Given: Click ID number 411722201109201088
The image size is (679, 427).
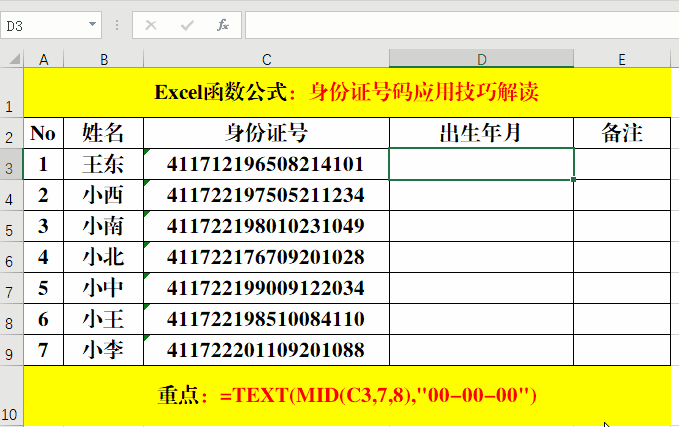Looking at the screenshot, I should tap(266, 350).
